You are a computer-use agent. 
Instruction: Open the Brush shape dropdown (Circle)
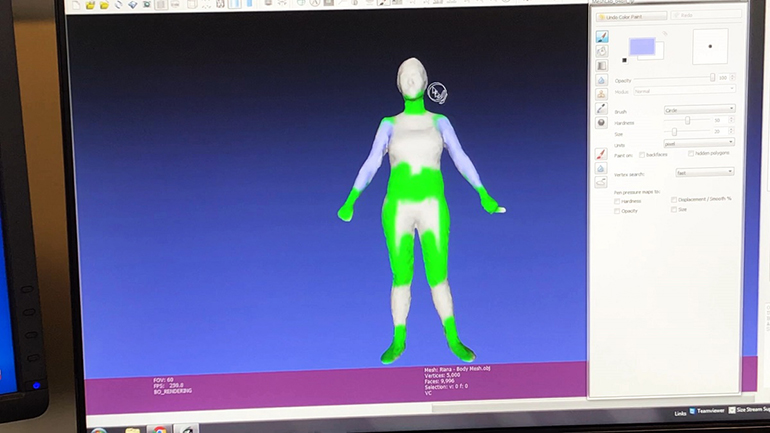[x=698, y=109]
